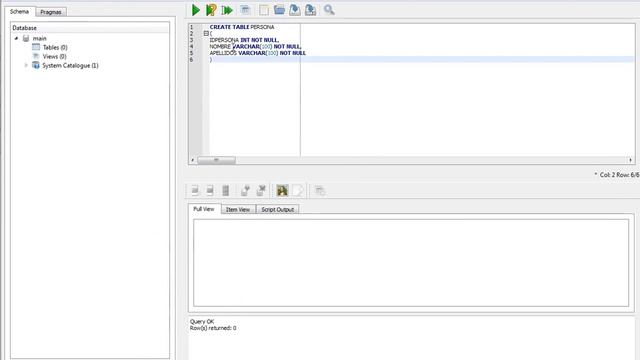Click the editor scrollbar left arrow
640x360 pixels.
pos(193,160)
